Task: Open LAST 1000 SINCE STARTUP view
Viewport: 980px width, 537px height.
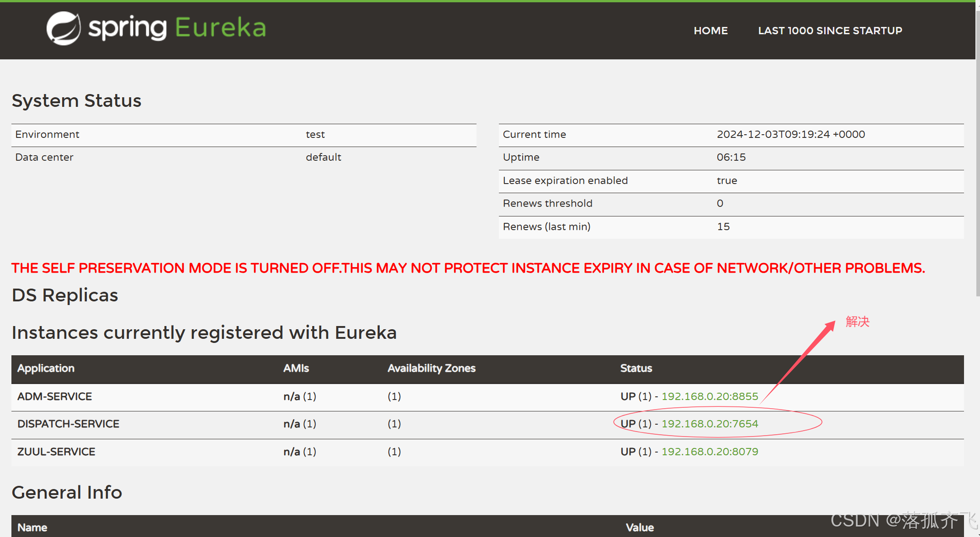Action: 830,30
